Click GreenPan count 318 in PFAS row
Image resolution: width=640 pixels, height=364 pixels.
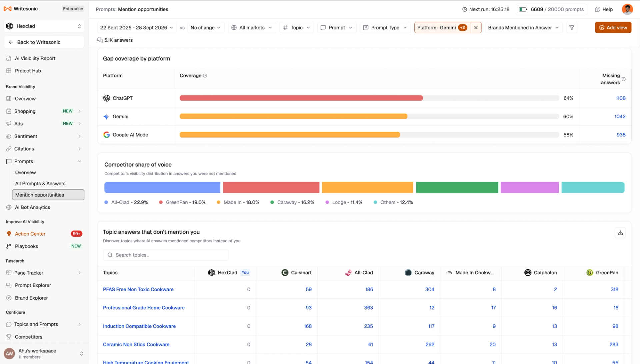614,289
